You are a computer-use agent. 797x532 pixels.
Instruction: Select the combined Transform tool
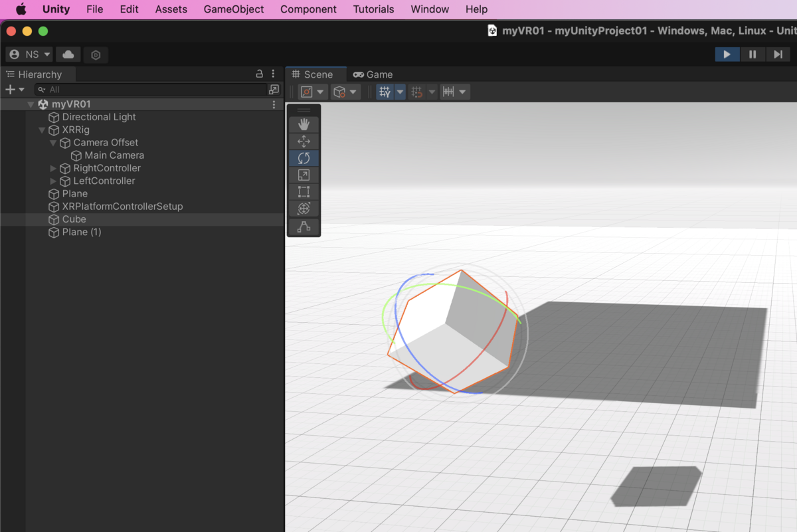tap(304, 209)
